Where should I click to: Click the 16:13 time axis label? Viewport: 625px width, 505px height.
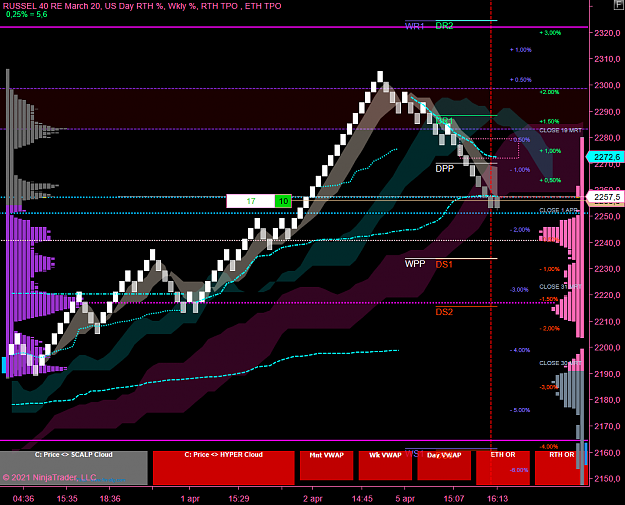coord(498,499)
